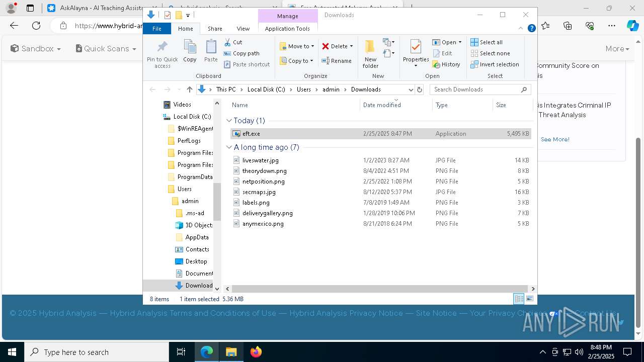Click Select all in ribbon
This screenshot has width=644, height=362.
tap(486, 42)
